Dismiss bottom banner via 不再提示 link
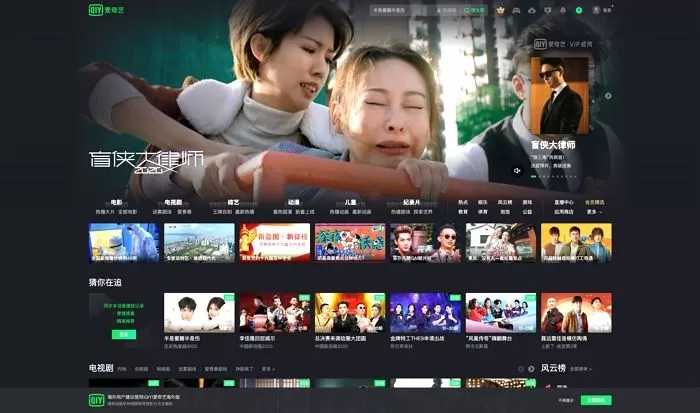 (566, 400)
